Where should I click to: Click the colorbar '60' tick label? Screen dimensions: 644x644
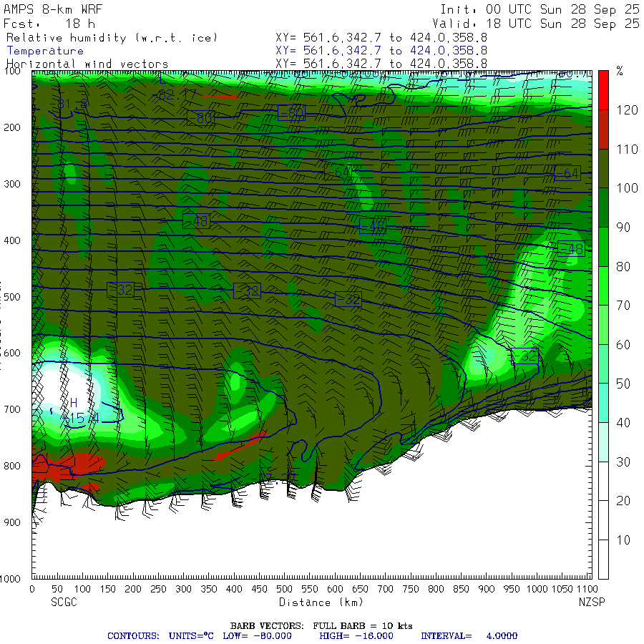click(623, 345)
